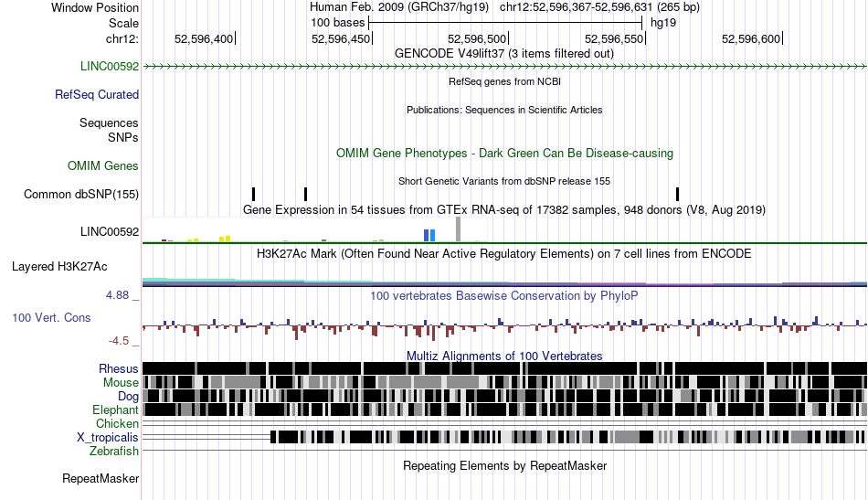Select the X_tropicalis alignment row label
The height and width of the screenshot is (500, 868).
click(x=108, y=438)
